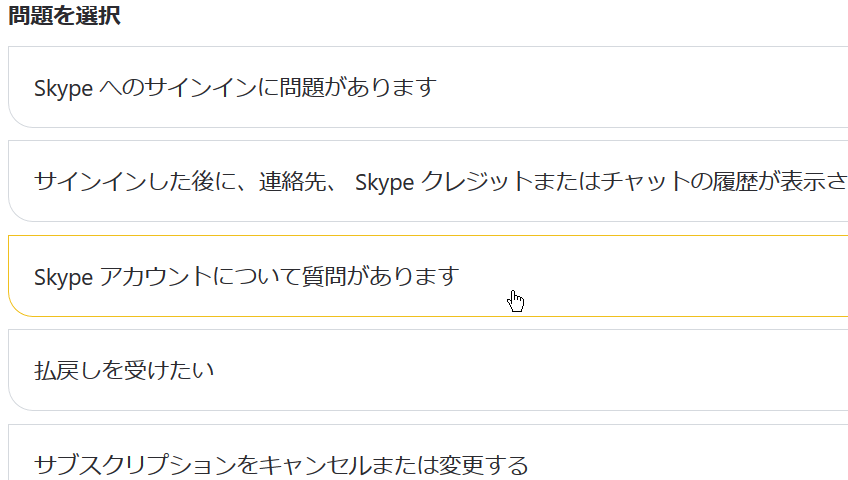Click the text 'サインインした後に、連絡先'
Viewport: 848px width, 480px height.
pos(180,182)
